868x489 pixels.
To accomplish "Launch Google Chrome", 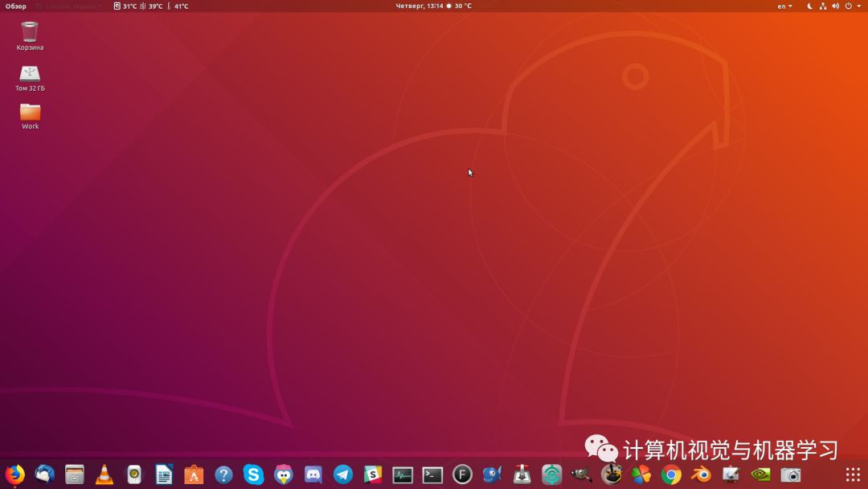I will click(x=671, y=475).
